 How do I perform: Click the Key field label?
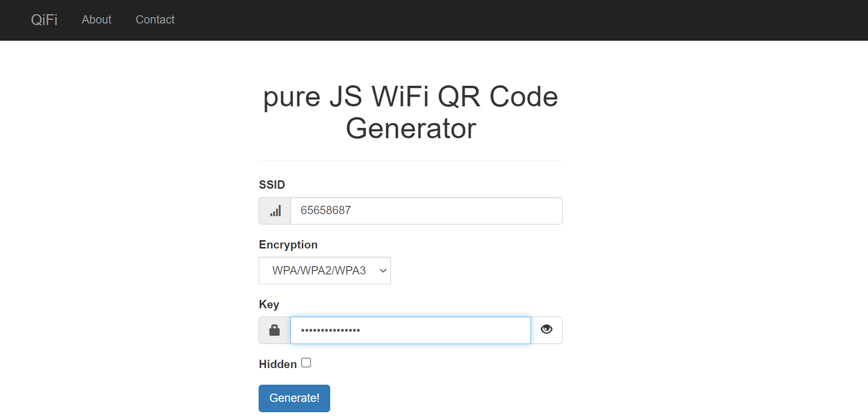269,304
